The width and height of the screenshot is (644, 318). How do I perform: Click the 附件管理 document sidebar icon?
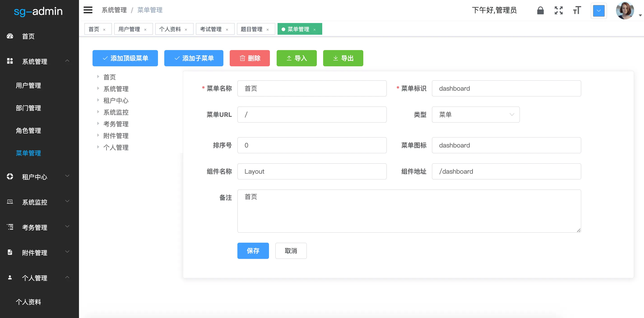click(x=10, y=252)
